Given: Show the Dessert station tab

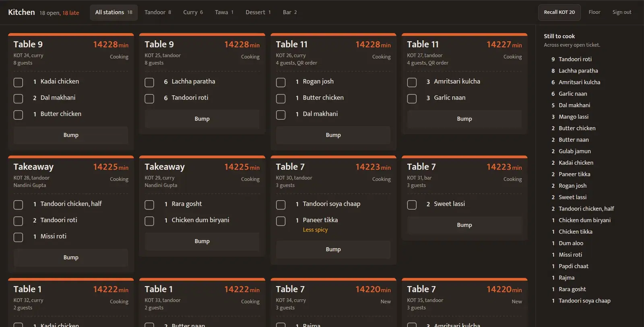Looking at the screenshot, I should [x=258, y=12].
